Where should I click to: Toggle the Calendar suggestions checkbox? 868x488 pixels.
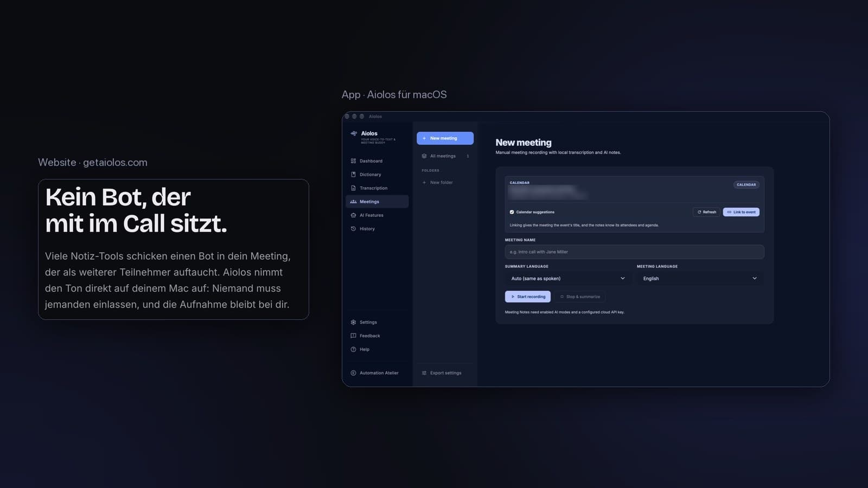click(512, 212)
